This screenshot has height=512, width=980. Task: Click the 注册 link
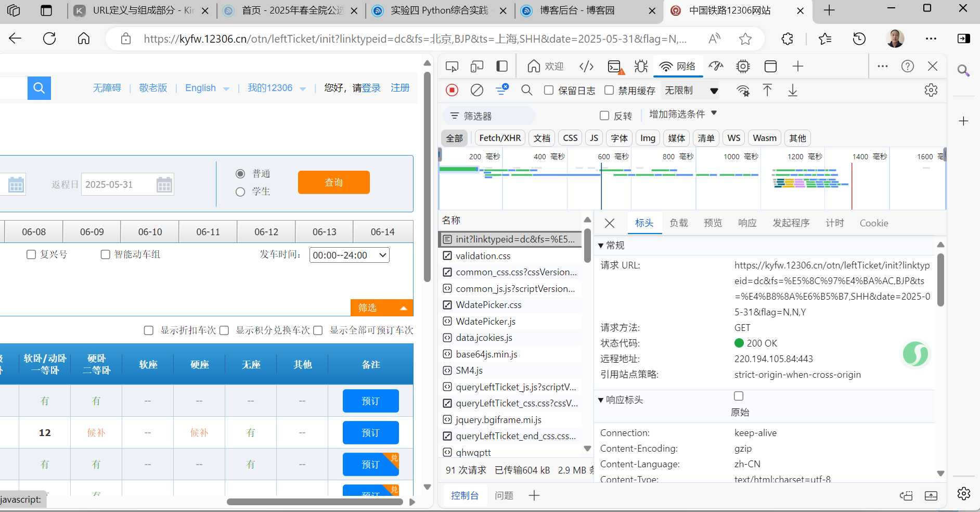point(400,88)
